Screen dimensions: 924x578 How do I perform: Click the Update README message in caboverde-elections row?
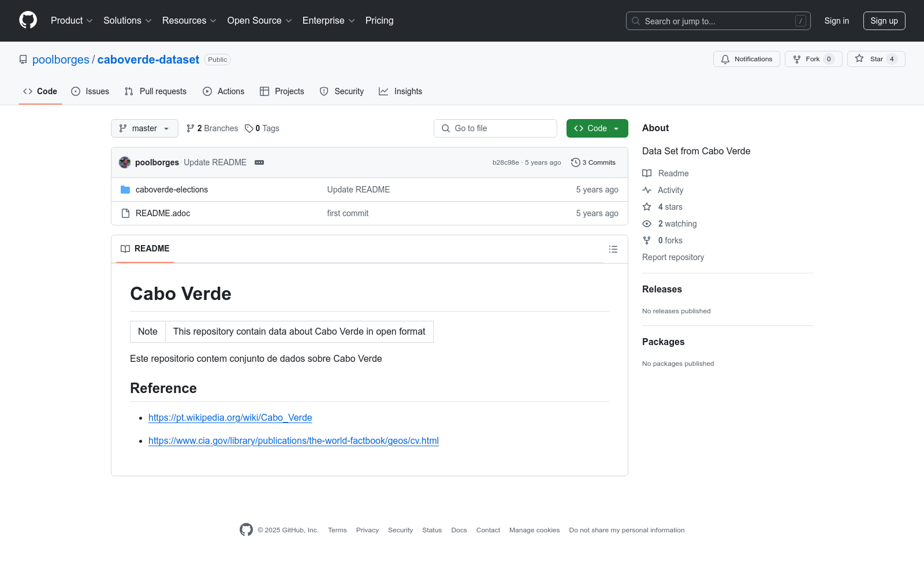pos(359,190)
